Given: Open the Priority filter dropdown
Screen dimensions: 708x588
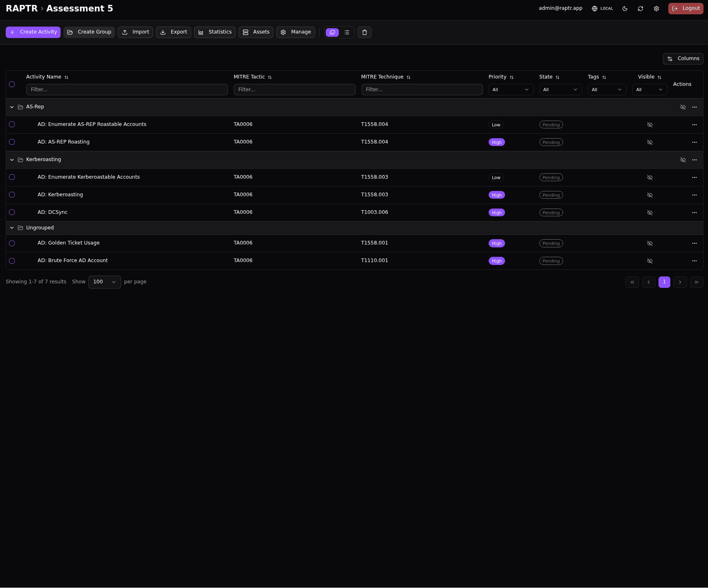Looking at the screenshot, I should click(510, 90).
